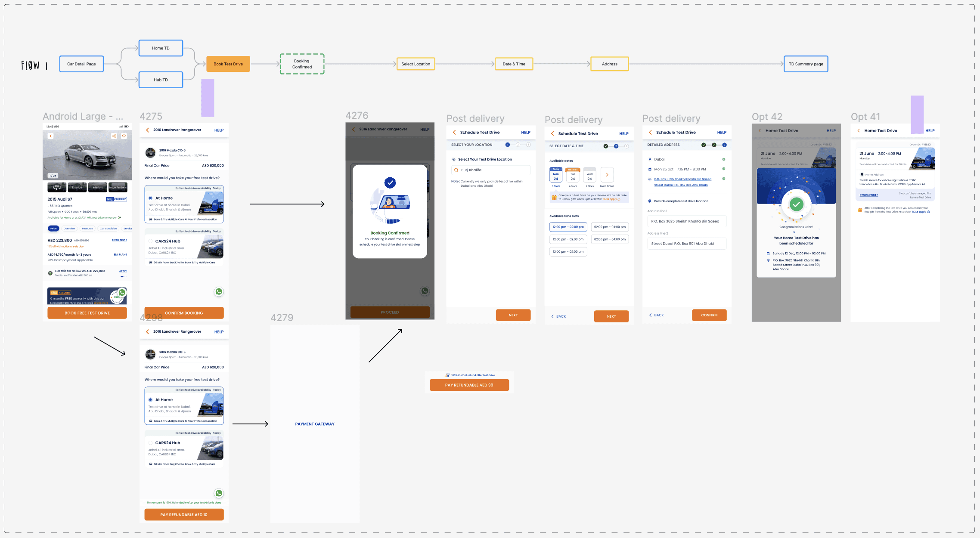Select CARS24 Hub radio in frame 4275

click(x=151, y=241)
